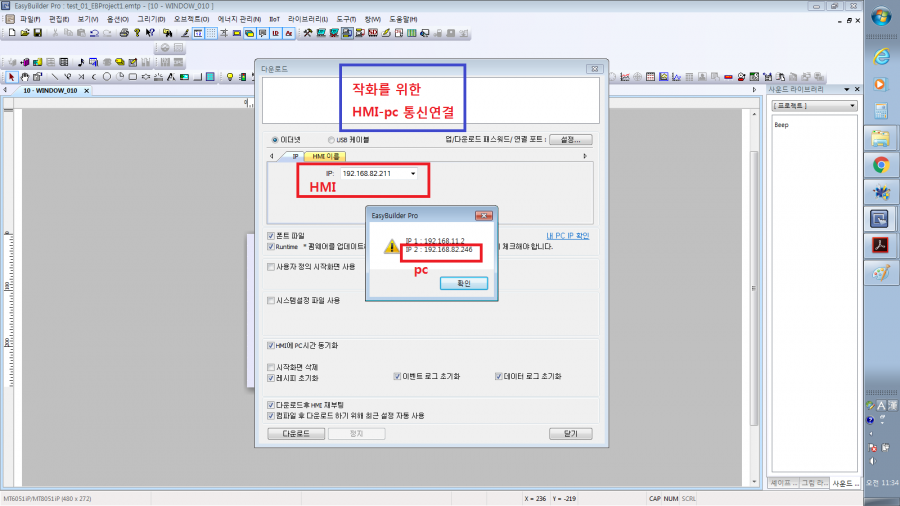Click the Find binoculars toolbar icon
The height and width of the screenshot is (506, 900).
coord(167,33)
